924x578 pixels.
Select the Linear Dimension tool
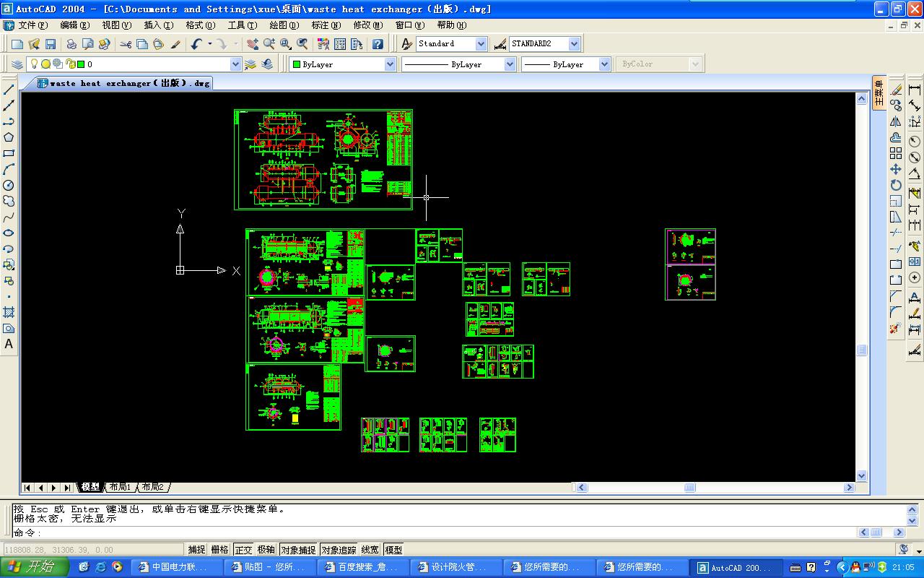pos(915,90)
